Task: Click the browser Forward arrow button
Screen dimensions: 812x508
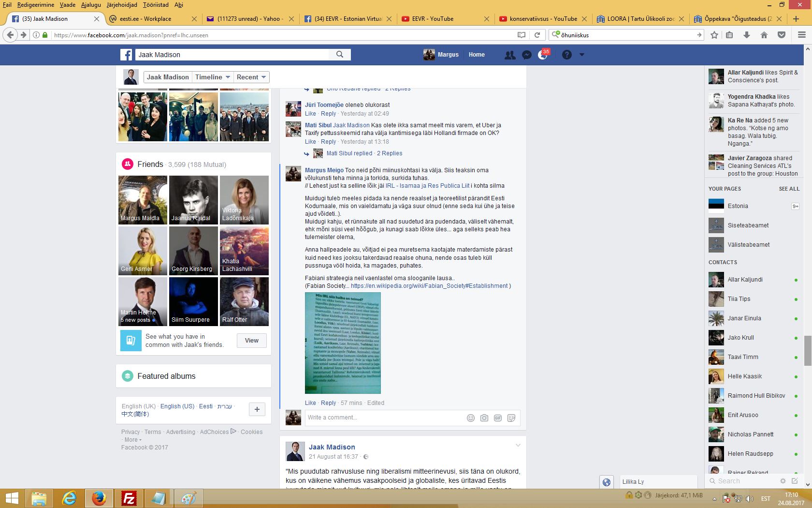Action: (23, 35)
